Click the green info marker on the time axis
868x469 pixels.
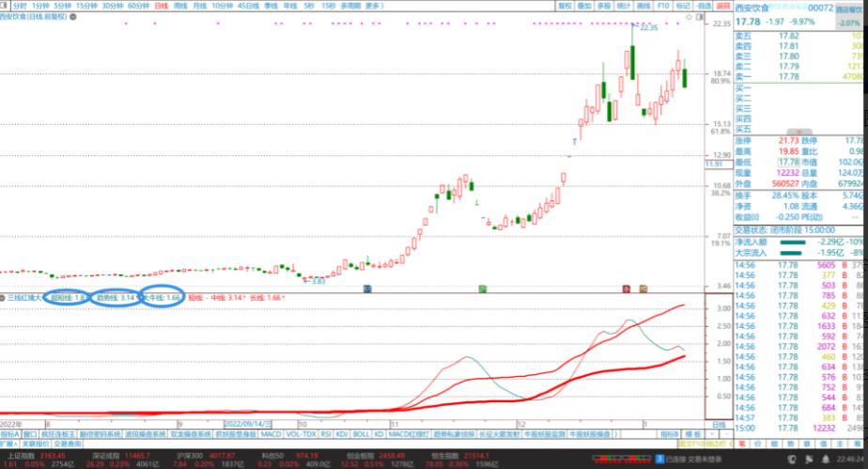(482, 289)
